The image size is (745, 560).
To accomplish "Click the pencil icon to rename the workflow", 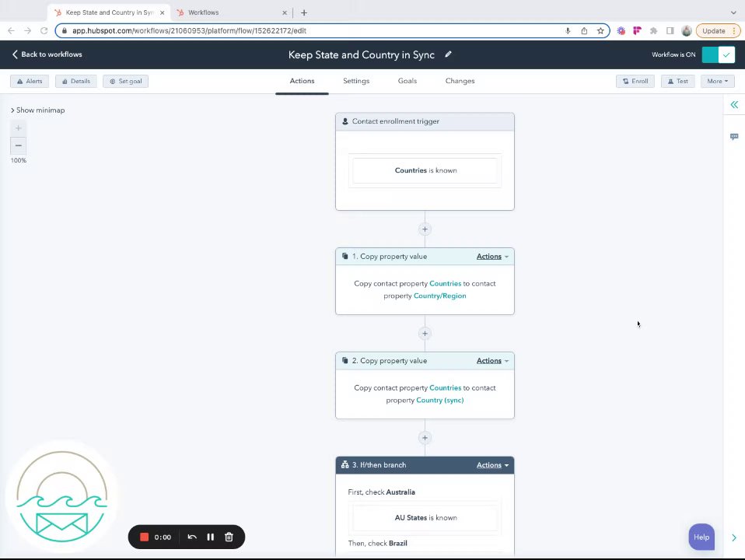I will click(448, 54).
